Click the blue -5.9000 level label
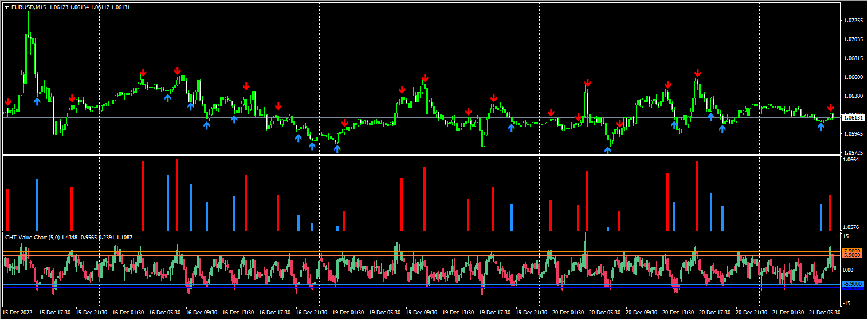868x320 pixels. pos(852,283)
